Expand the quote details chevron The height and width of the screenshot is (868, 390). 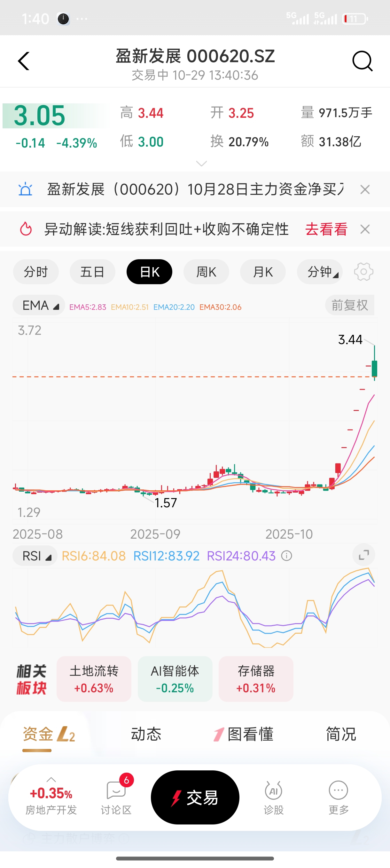[x=201, y=164]
